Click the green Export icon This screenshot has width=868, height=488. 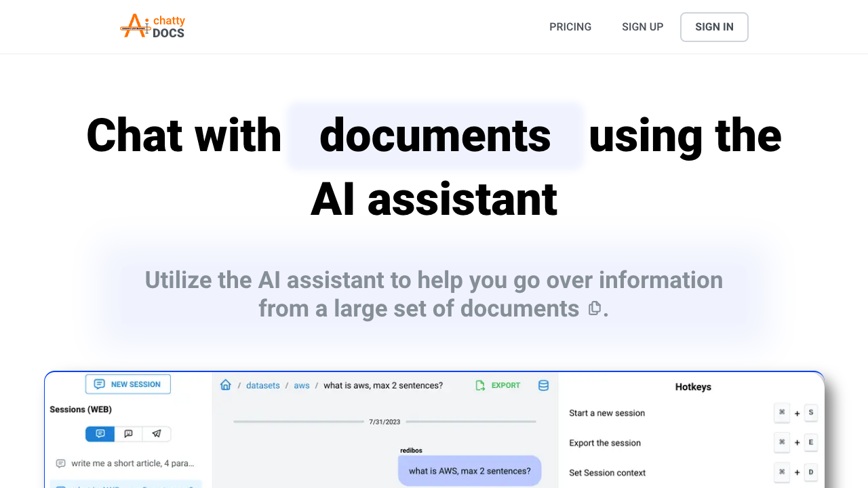tap(479, 385)
